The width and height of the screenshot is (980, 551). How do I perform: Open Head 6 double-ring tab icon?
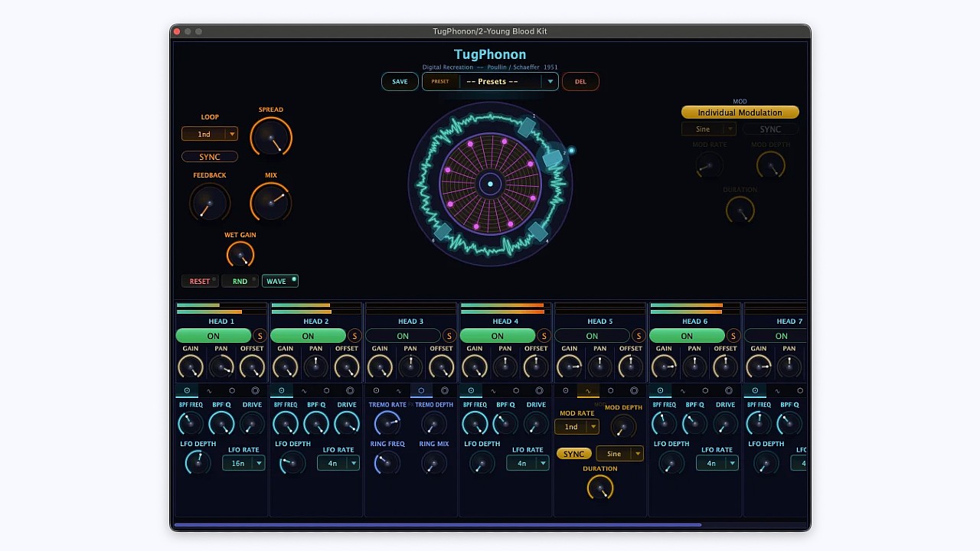[728, 391]
